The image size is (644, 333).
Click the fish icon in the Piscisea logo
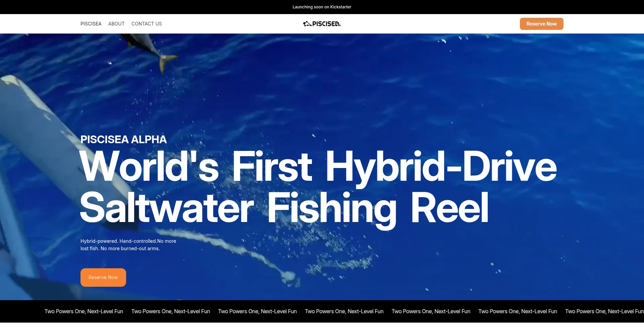[x=307, y=24]
